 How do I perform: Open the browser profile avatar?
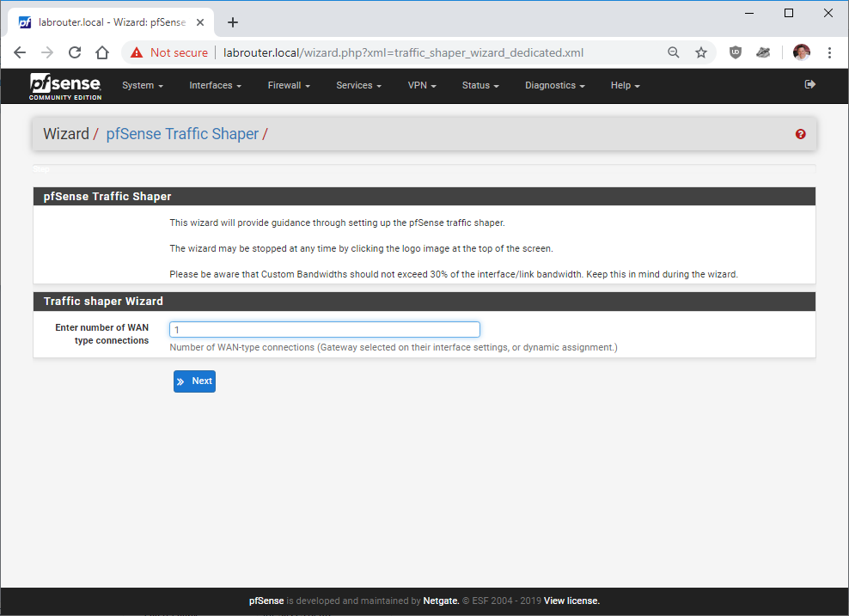tap(802, 52)
